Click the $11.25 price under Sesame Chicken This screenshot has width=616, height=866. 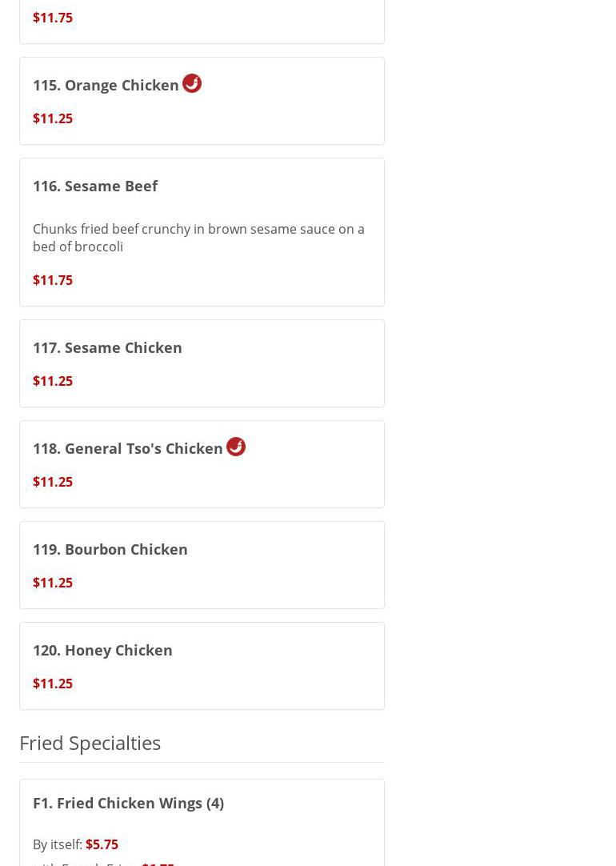pos(53,381)
